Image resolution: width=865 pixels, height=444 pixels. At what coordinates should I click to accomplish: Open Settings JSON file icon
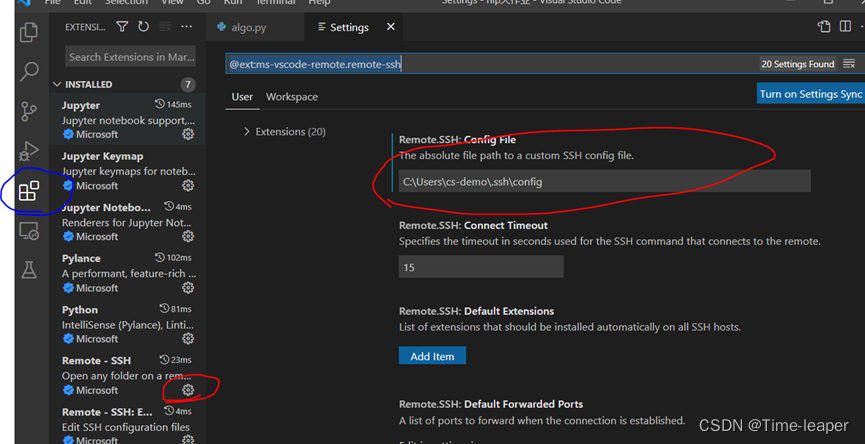[824, 26]
